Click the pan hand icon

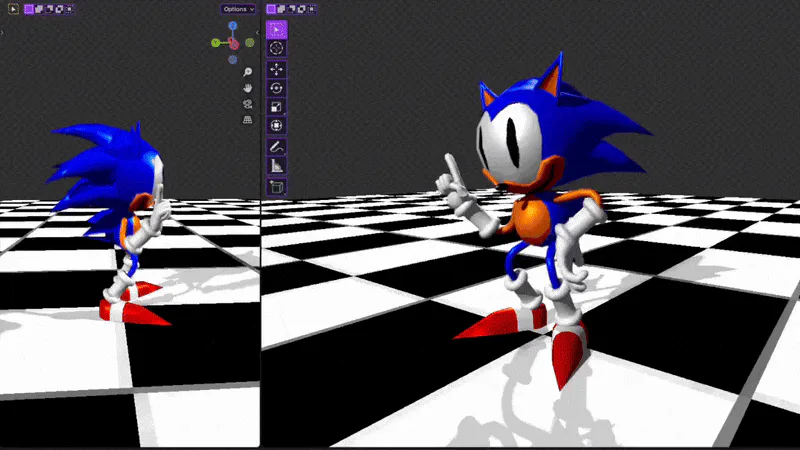tap(247, 88)
